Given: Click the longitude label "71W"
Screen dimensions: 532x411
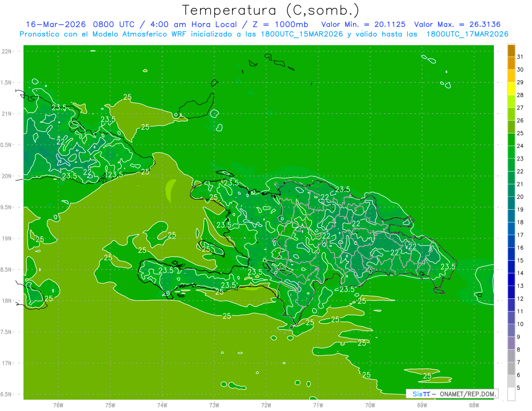Looking at the screenshot, I should point(318,405).
